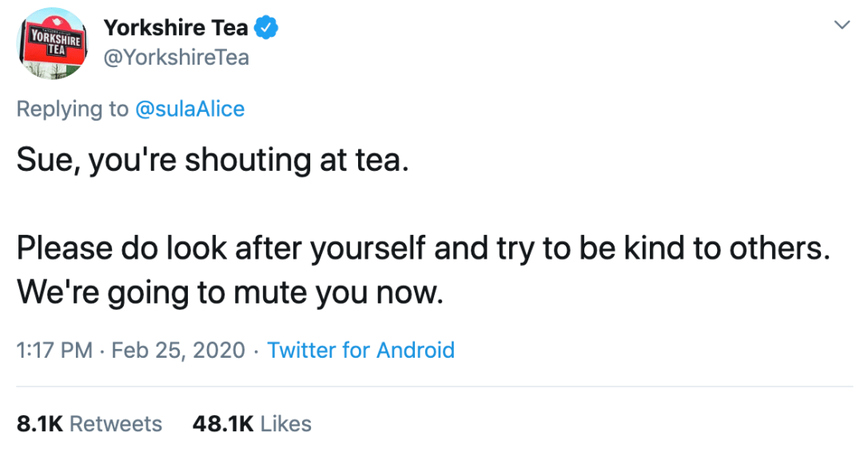Open the 'Twitter for Android' source link
This screenshot has width=868, height=452.
click(x=360, y=351)
